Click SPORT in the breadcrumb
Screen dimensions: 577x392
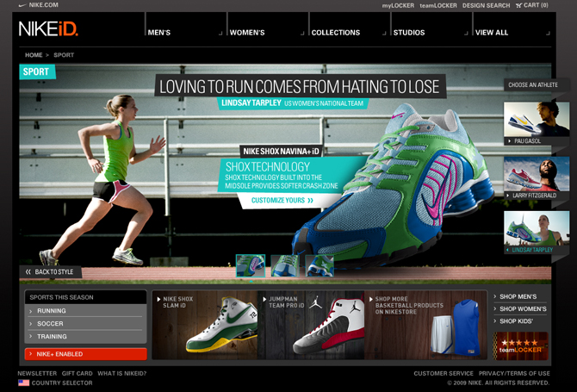coord(64,55)
